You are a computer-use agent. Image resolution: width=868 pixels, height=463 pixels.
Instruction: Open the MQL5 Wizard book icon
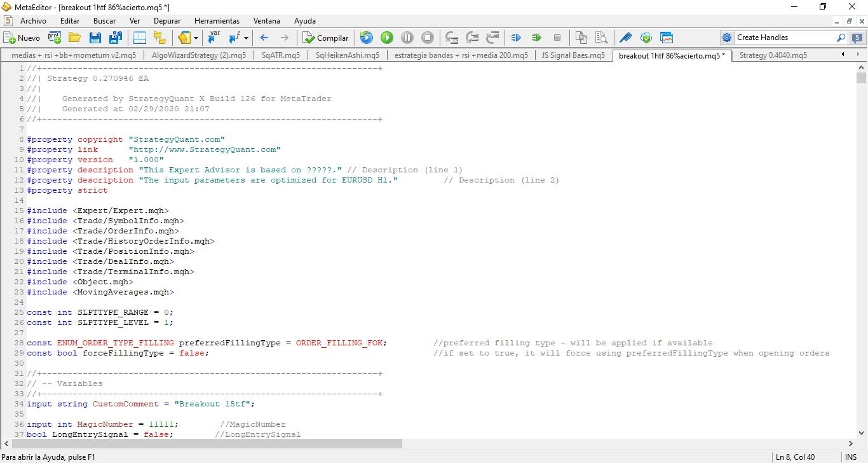pos(184,38)
